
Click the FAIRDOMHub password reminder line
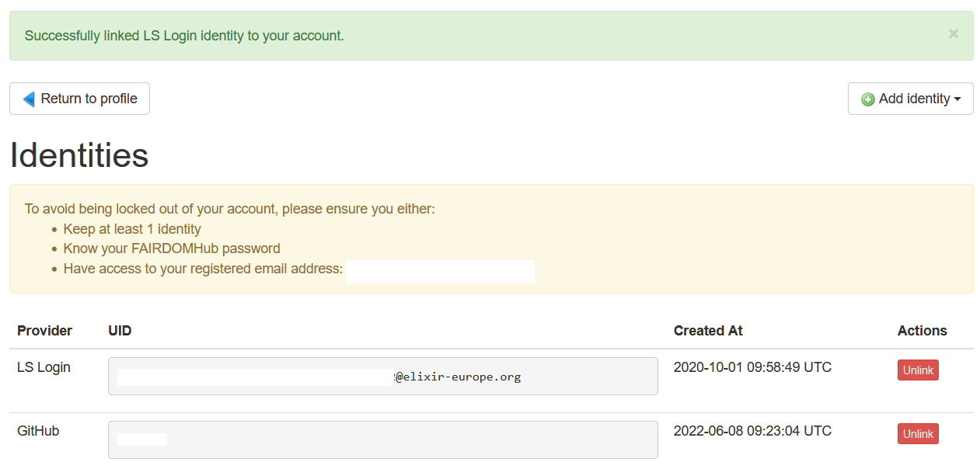[x=172, y=248]
